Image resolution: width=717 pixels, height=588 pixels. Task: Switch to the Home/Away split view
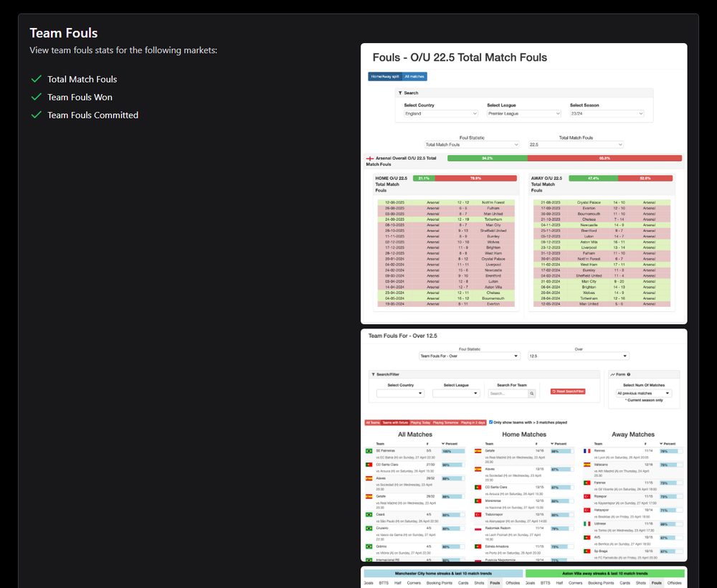pos(385,76)
